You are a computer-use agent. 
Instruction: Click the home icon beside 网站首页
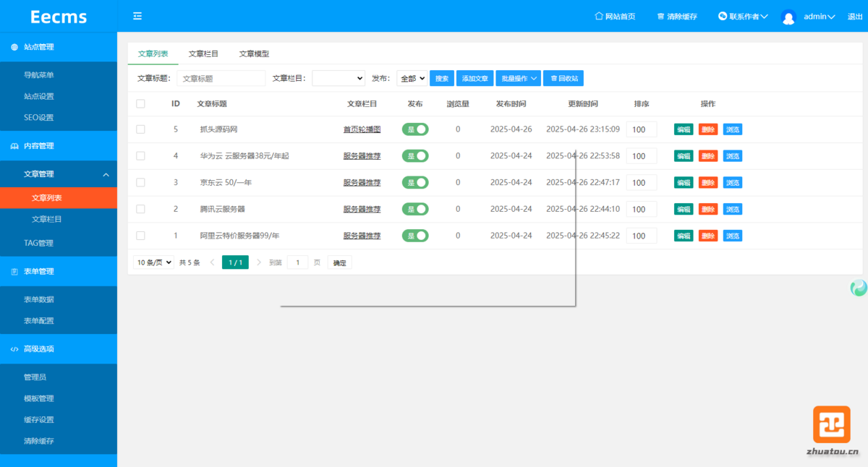click(598, 16)
